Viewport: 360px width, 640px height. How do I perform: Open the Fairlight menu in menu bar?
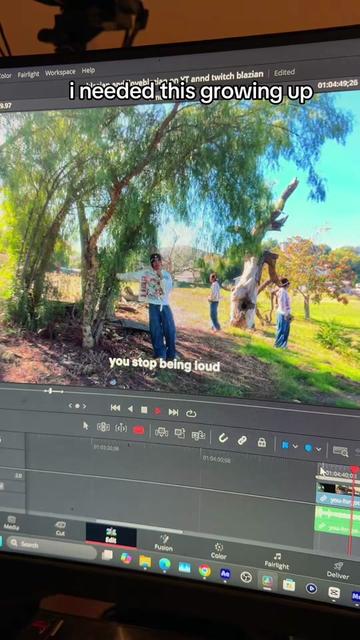pyautogui.click(x=28, y=74)
